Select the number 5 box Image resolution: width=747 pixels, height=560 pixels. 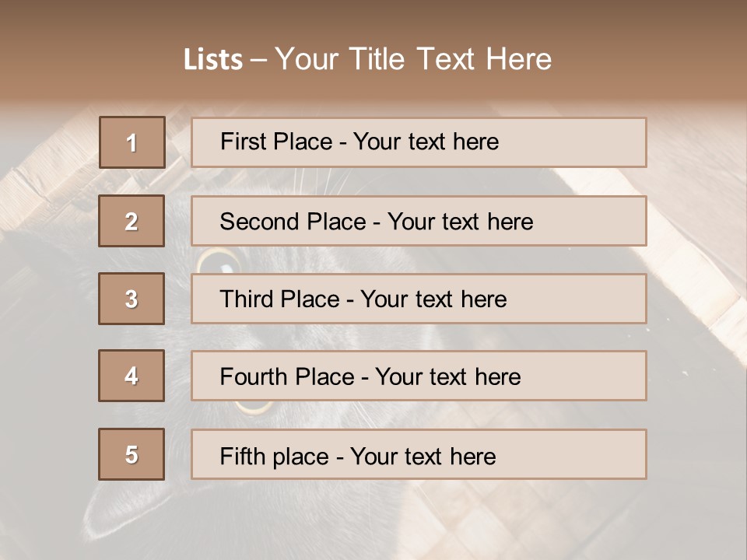pyautogui.click(x=132, y=453)
